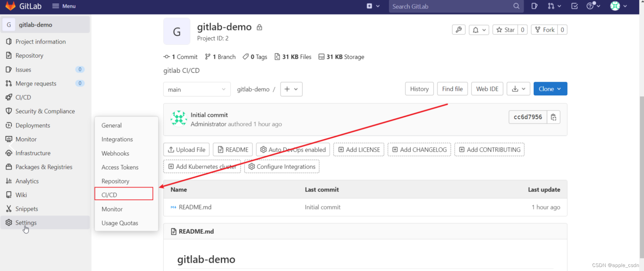Click the admin wrench icon button
Image resolution: width=644 pixels, height=271 pixels.
tap(459, 30)
